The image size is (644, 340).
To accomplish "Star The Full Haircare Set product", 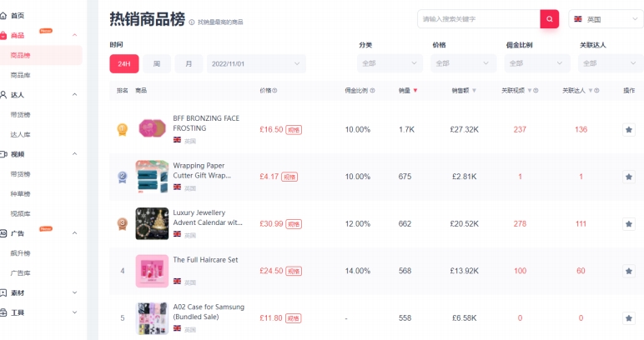I will pyautogui.click(x=628, y=271).
